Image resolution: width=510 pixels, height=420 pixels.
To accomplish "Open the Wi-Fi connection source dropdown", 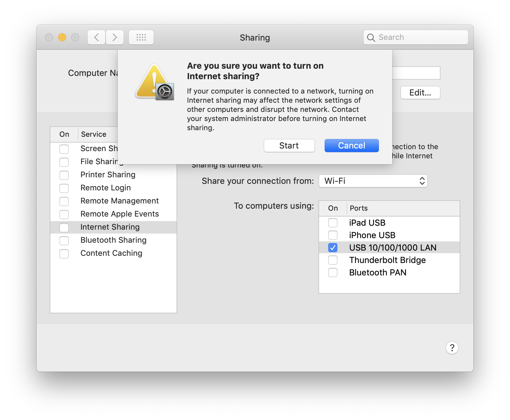I will pyautogui.click(x=373, y=181).
